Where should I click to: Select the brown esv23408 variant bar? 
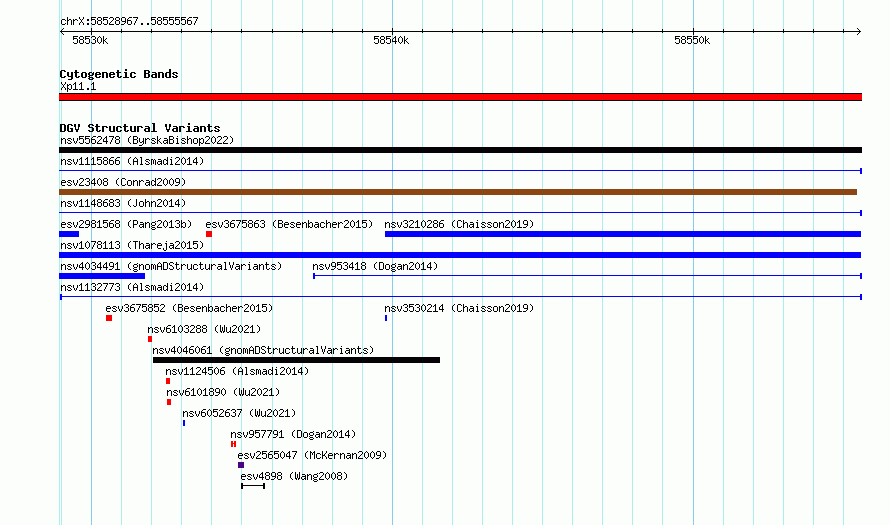coord(458,192)
